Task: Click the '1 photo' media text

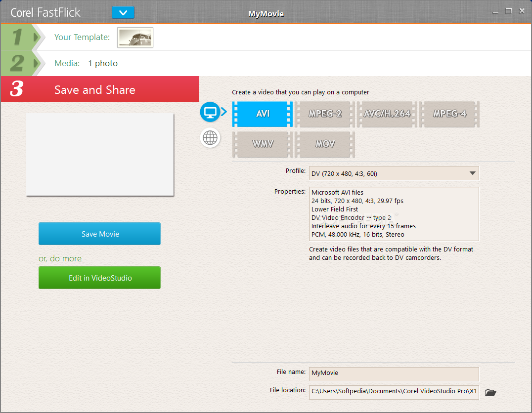Action: click(103, 63)
